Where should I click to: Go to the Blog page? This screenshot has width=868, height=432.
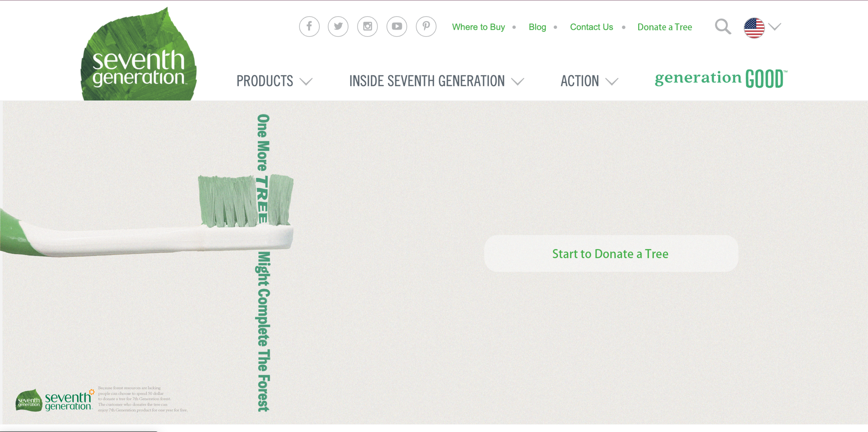pos(537,27)
